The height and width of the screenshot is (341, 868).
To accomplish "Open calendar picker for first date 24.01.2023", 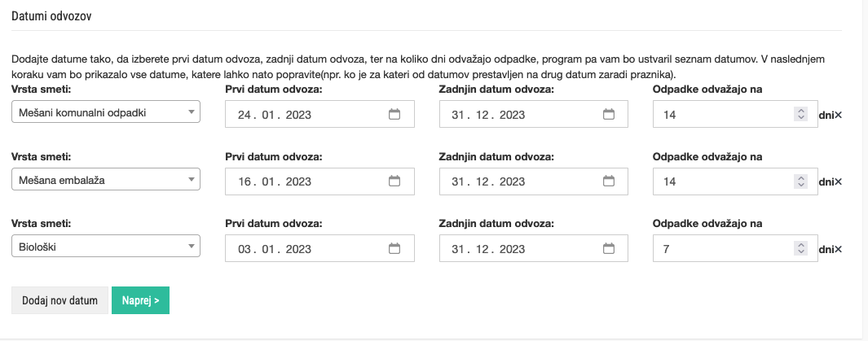I will tap(394, 115).
